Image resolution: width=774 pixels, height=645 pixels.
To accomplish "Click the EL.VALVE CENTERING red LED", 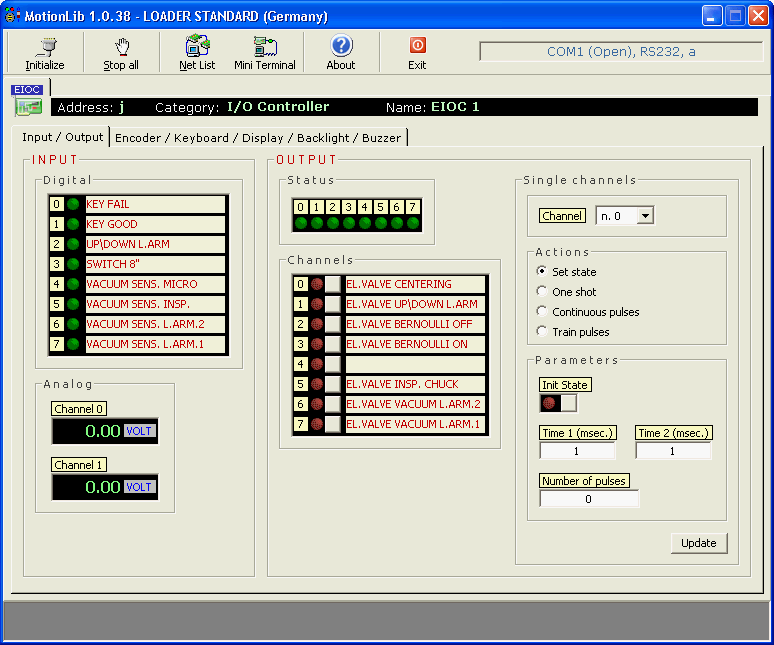I will coord(317,284).
